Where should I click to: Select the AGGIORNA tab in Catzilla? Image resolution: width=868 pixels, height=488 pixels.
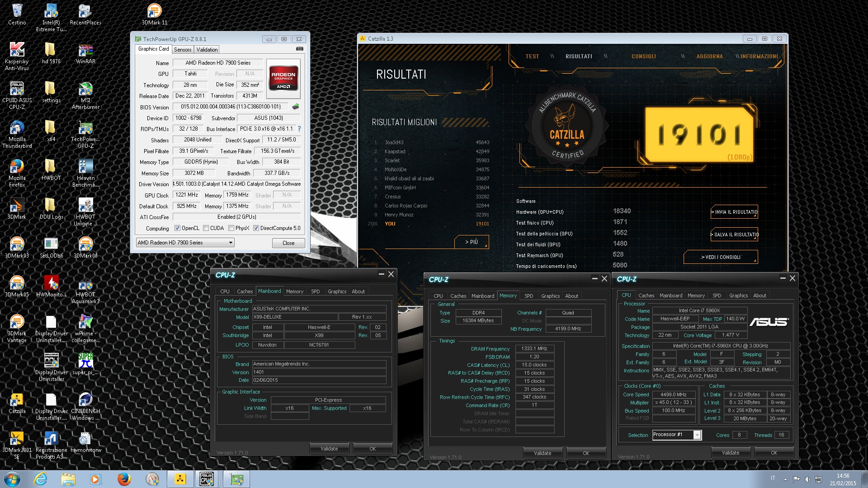709,56
